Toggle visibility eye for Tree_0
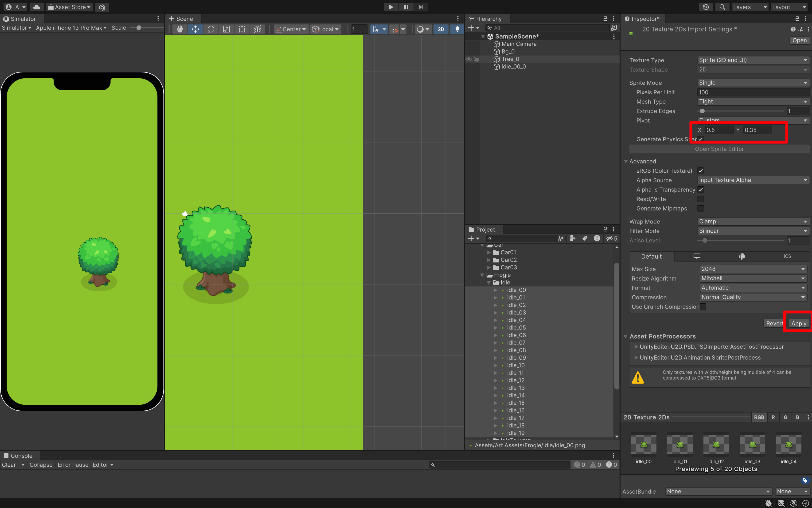 point(468,59)
